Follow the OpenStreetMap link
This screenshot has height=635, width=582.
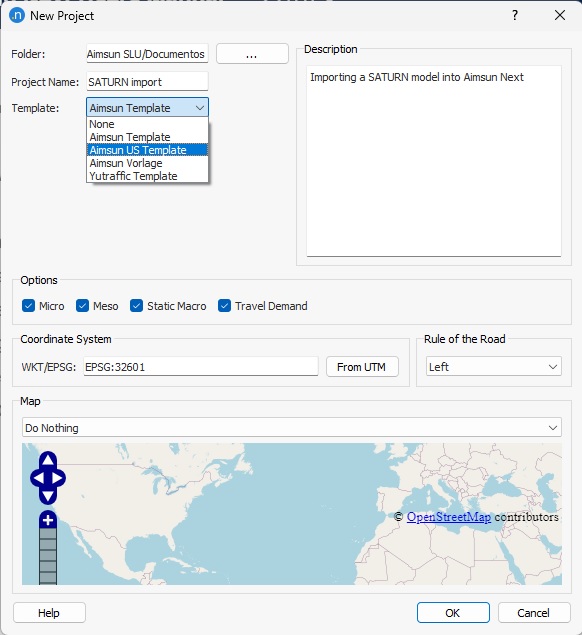[449, 517]
